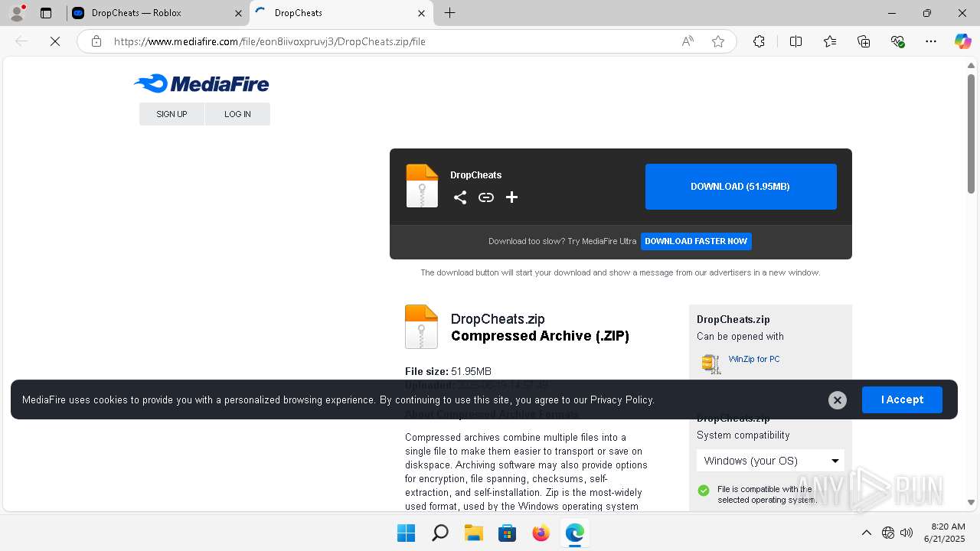Click the page vertical scrollbar
Screen dimensions: 980x551
point(971,133)
